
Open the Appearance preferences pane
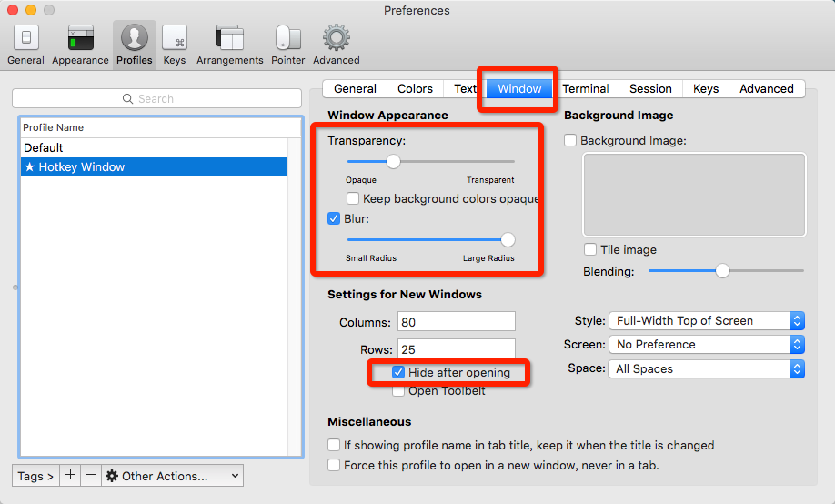[80, 44]
